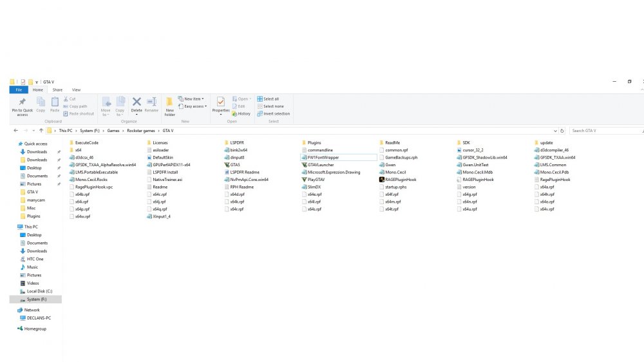Select the update folder icon
The image size is (644, 362).
[x=536, y=142]
